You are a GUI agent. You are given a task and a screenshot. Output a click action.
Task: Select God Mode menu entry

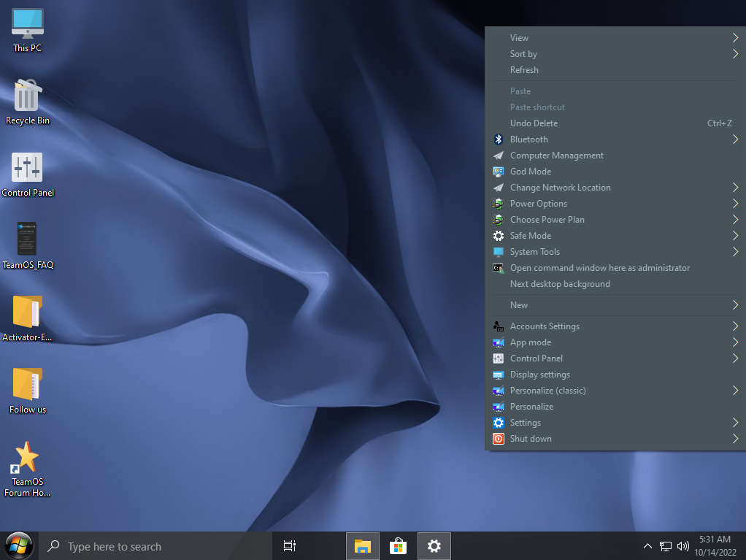[x=530, y=172]
